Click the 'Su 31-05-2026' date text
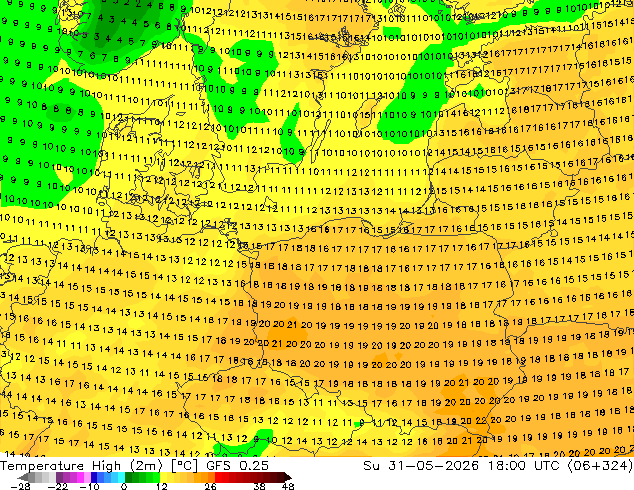Screen dimensions: 634x490 click(x=422, y=466)
